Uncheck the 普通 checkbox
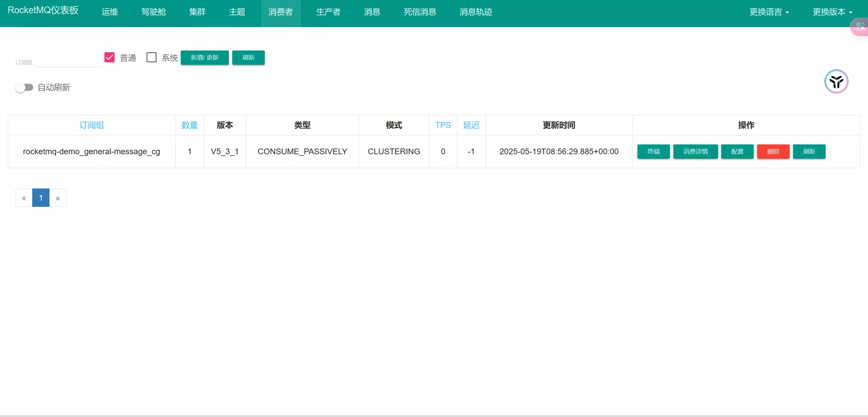 [110, 57]
